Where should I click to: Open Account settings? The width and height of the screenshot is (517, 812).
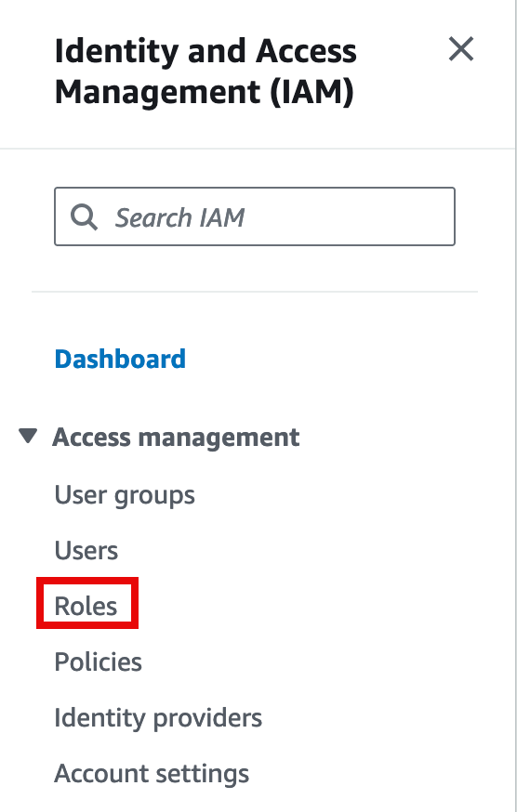click(152, 774)
